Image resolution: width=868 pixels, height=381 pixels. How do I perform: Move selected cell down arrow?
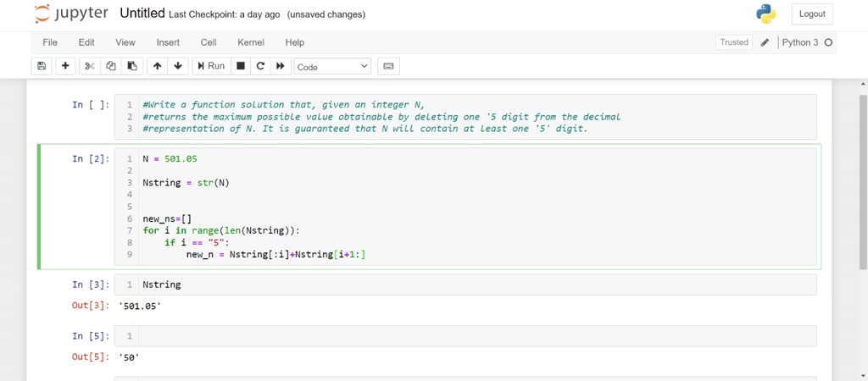pos(178,66)
